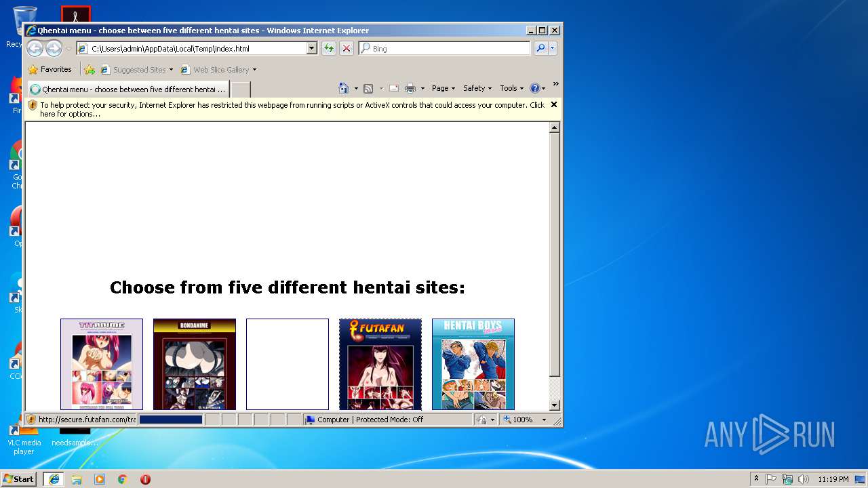Click Internet Explorer taskbar button

click(x=54, y=479)
